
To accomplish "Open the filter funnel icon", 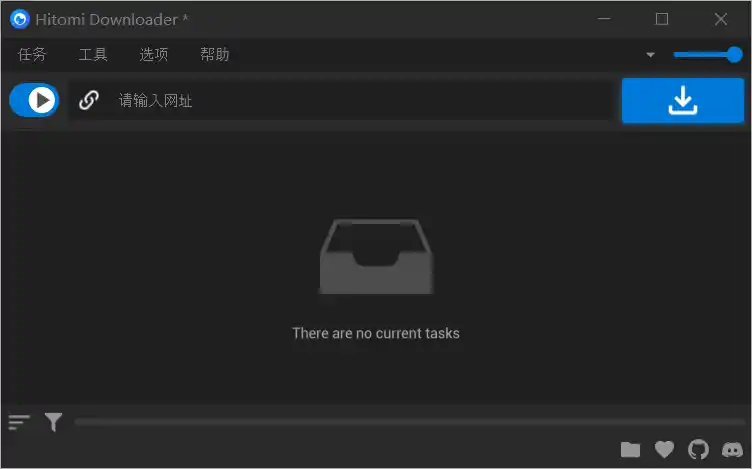I will pos(53,422).
